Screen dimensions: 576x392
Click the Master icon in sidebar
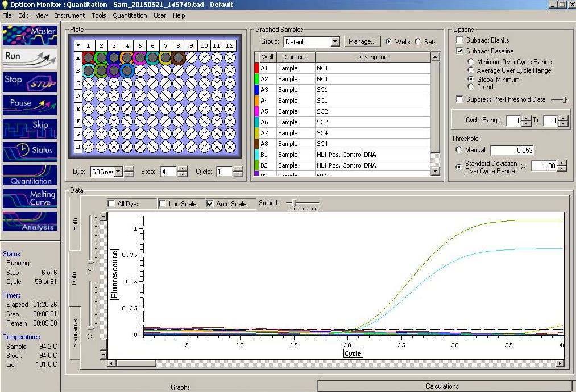coord(30,35)
